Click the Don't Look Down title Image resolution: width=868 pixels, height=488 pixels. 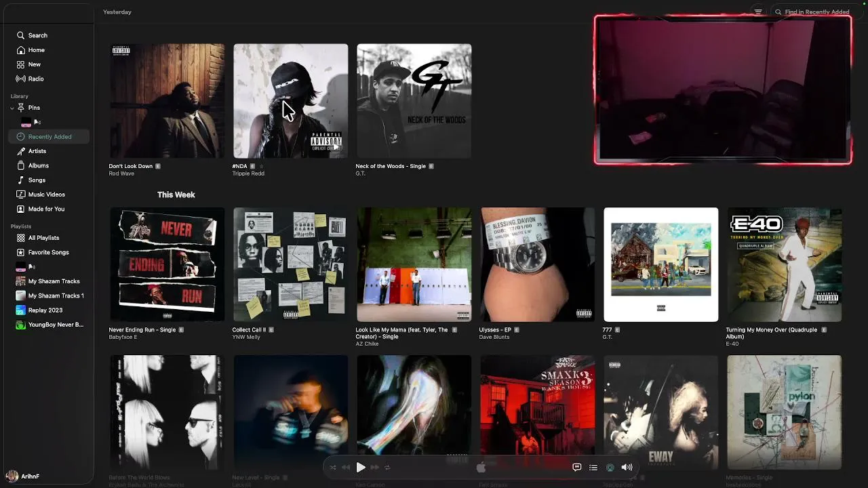(x=131, y=166)
